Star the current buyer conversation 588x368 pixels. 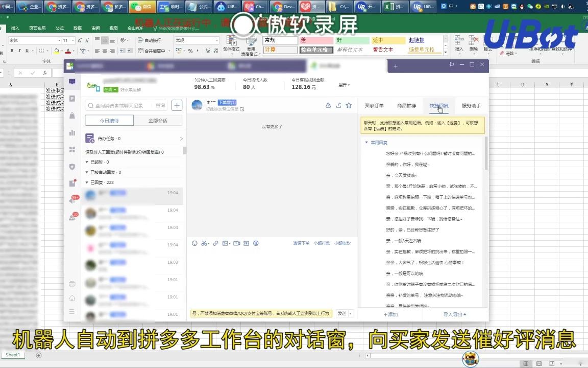pyautogui.click(x=349, y=105)
